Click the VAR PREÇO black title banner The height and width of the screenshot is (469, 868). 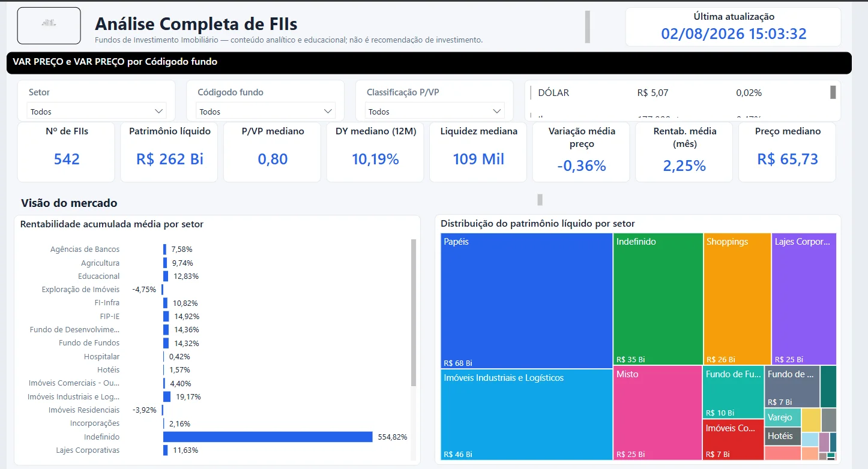click(x=429, y=62)
